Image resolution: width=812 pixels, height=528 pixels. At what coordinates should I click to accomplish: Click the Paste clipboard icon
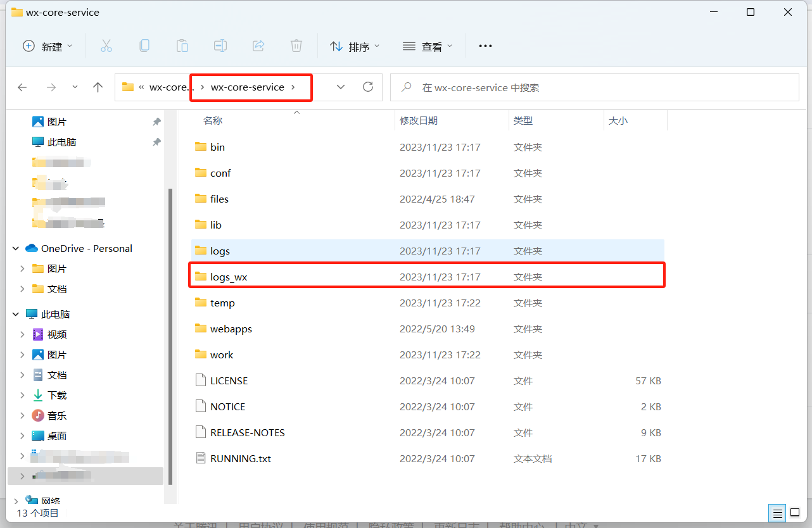tap(182, 46)
